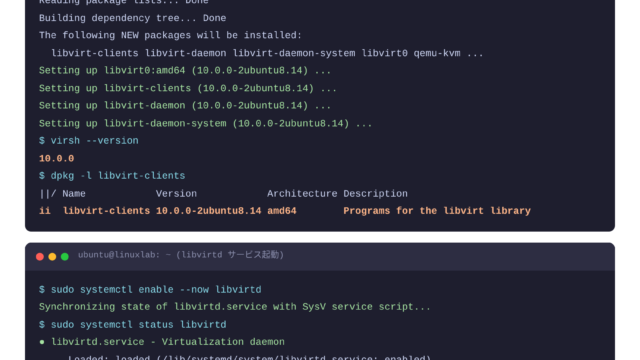
Task: Click 'Setting up libvirt-daemon-system' line
Action: pos(205,124)
